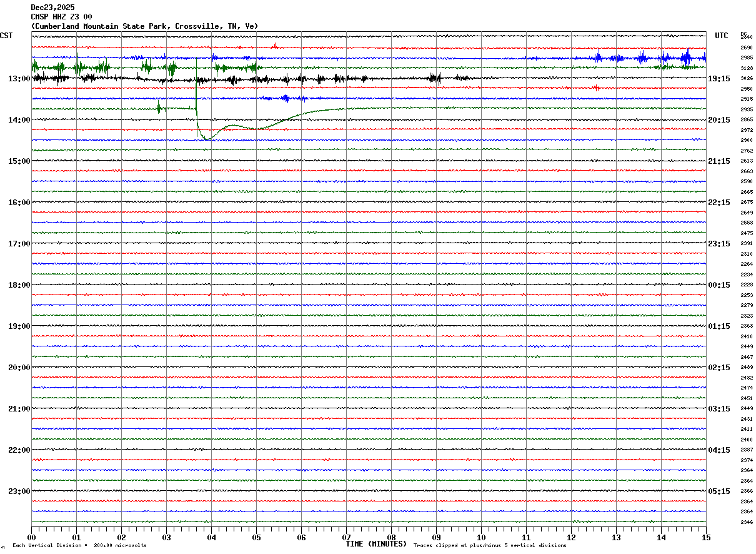The width and height of the screenshot is (756, 554).
Task: Click the Dec23,2025 date header
Action: click(x=52, y=8)
